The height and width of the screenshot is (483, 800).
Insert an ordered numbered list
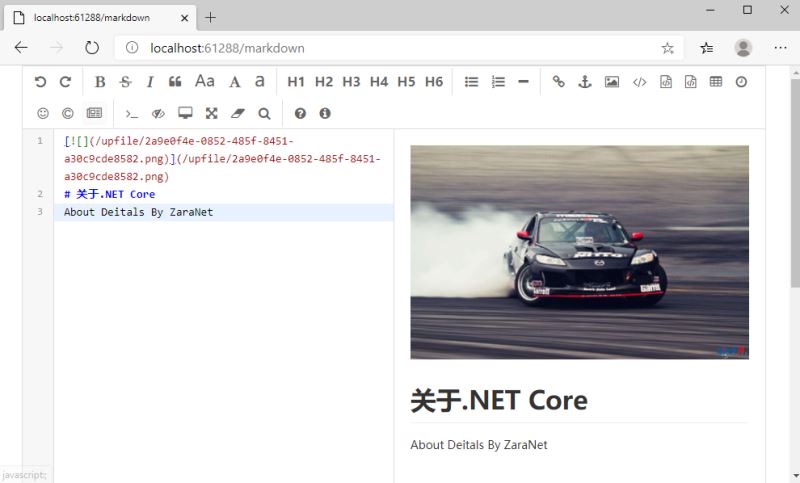coord(498,82)
